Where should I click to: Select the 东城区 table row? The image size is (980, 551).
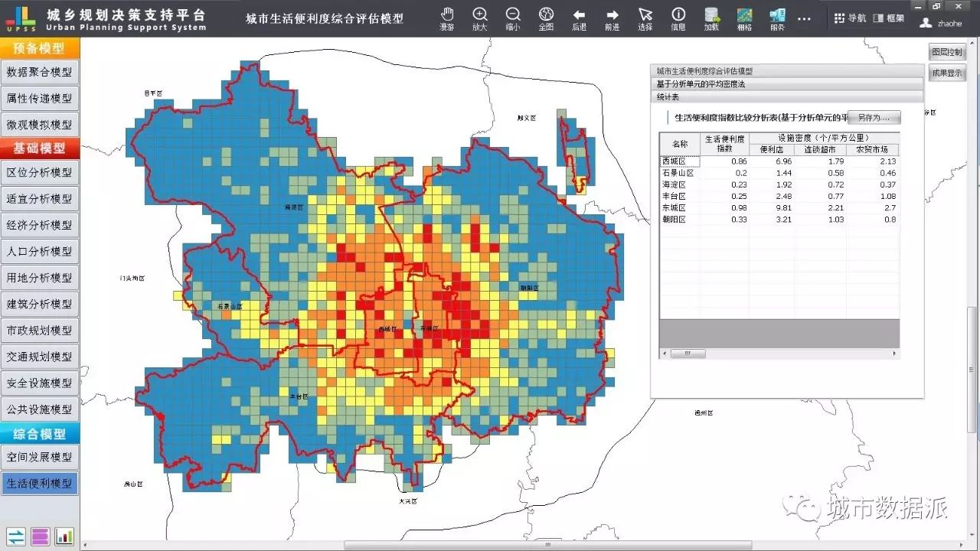click(779, 207)
